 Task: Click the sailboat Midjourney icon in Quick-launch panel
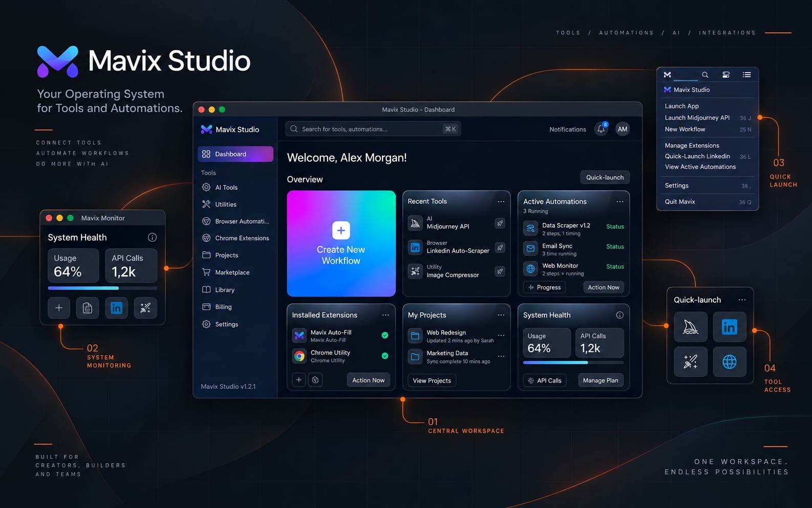tap(691, 327)
